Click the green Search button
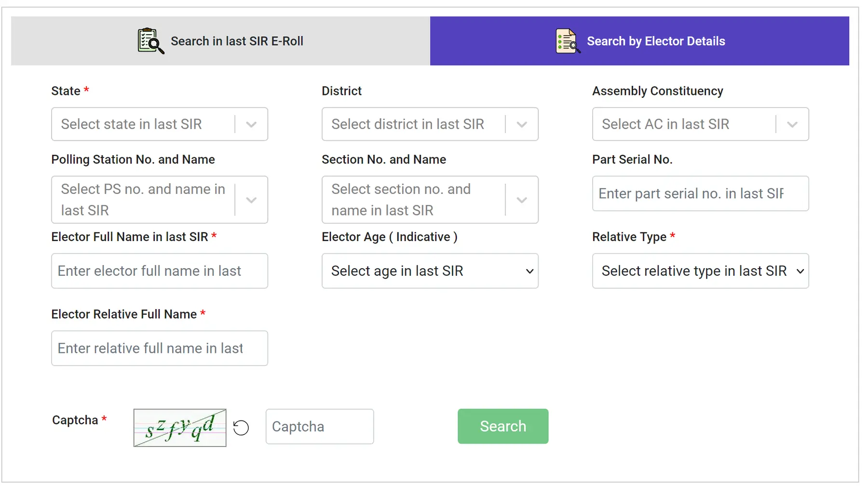The image size is (868, 487). coord(502,426)
